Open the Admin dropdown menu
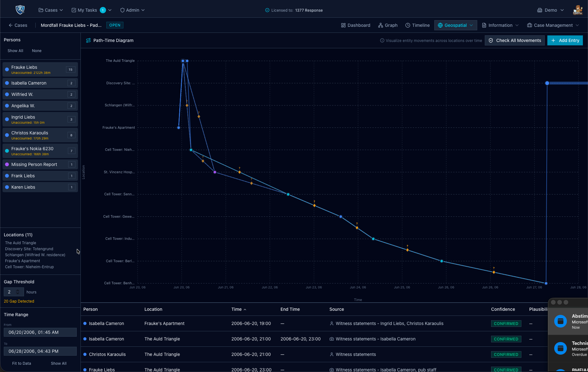588x372 pixels. click(133, 10)
